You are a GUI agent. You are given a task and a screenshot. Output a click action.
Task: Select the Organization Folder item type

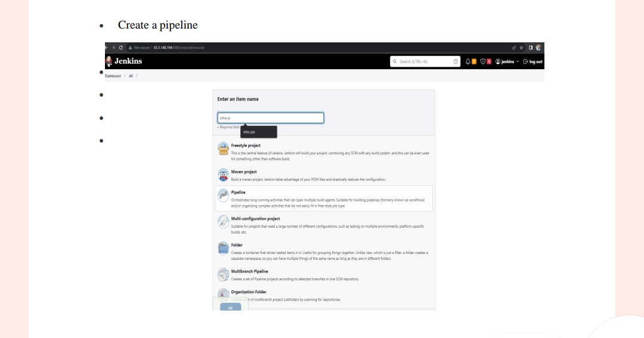(324, 295)
